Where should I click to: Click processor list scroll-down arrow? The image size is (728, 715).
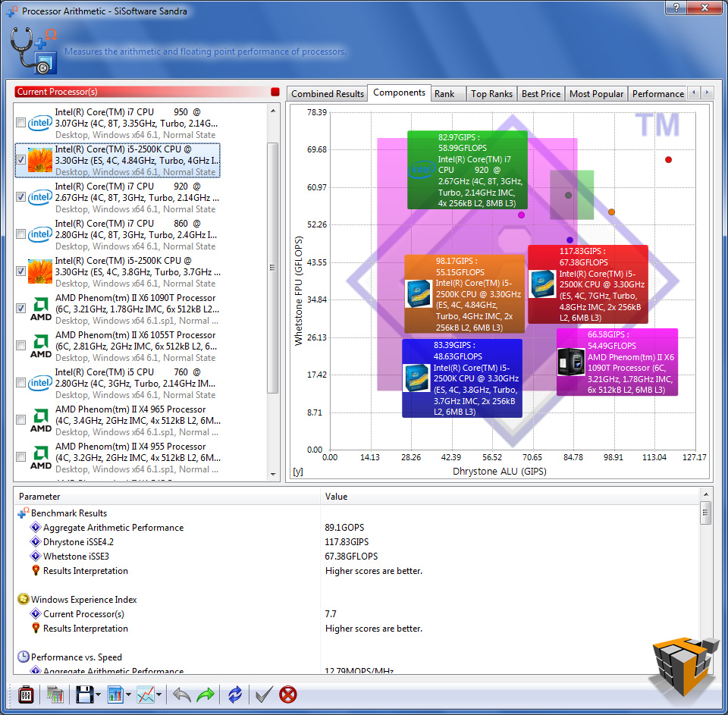273,475
